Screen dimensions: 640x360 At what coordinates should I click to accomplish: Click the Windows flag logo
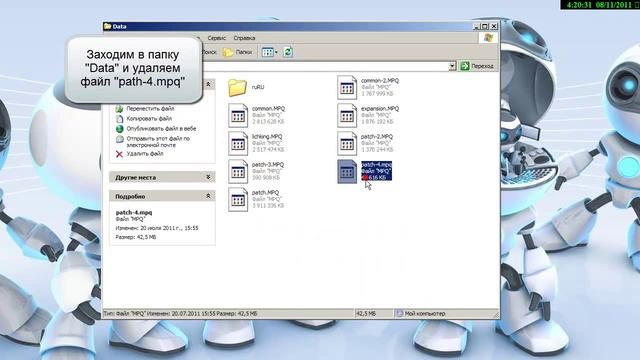click(488, 38)
